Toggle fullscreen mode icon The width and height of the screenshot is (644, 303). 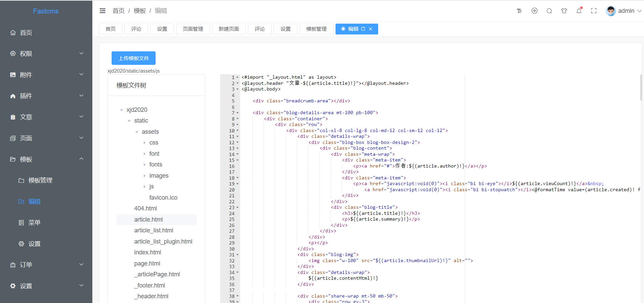pos(594,11)
